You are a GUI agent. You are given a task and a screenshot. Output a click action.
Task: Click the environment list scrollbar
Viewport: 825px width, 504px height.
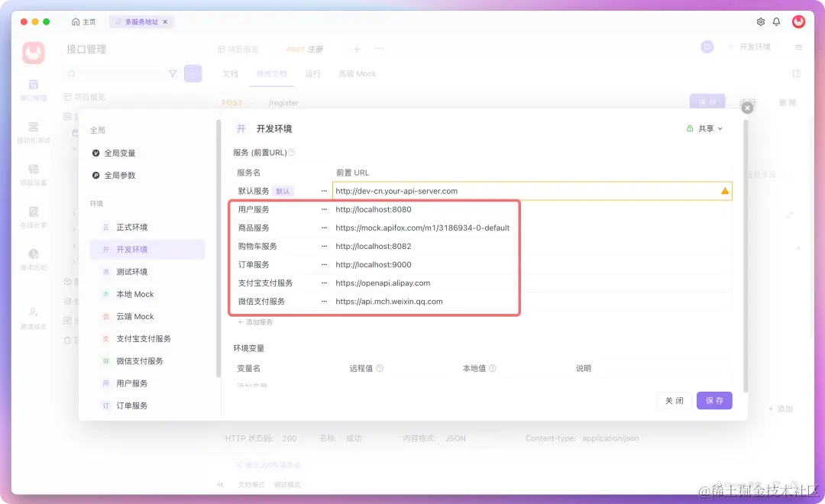click(x=218, y=248)
